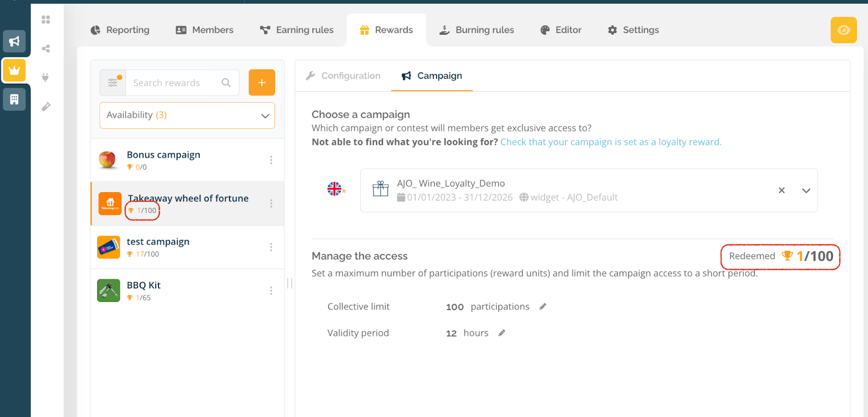Expand the campaign selection dropdown chevron
The image size is (868, 417).
(x=806, y=191)
